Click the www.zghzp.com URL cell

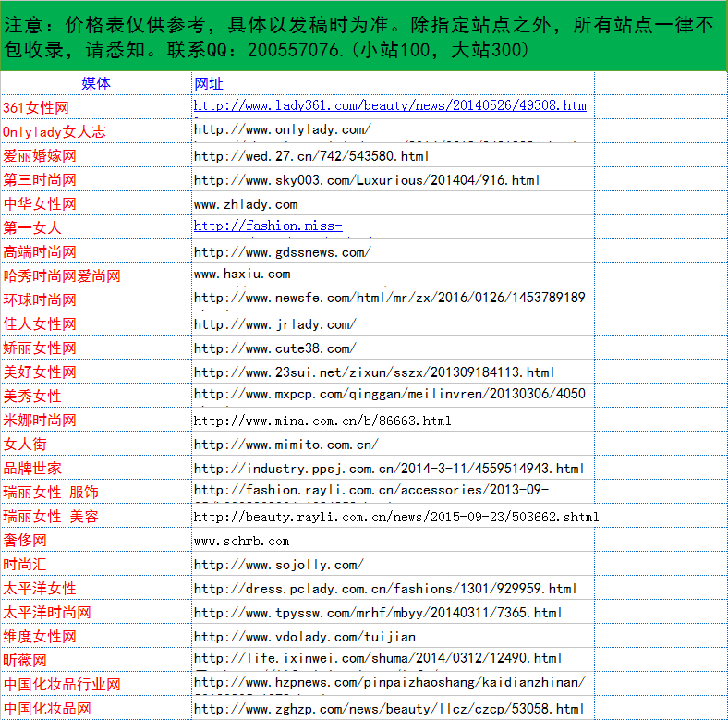(x=393, y=708)
